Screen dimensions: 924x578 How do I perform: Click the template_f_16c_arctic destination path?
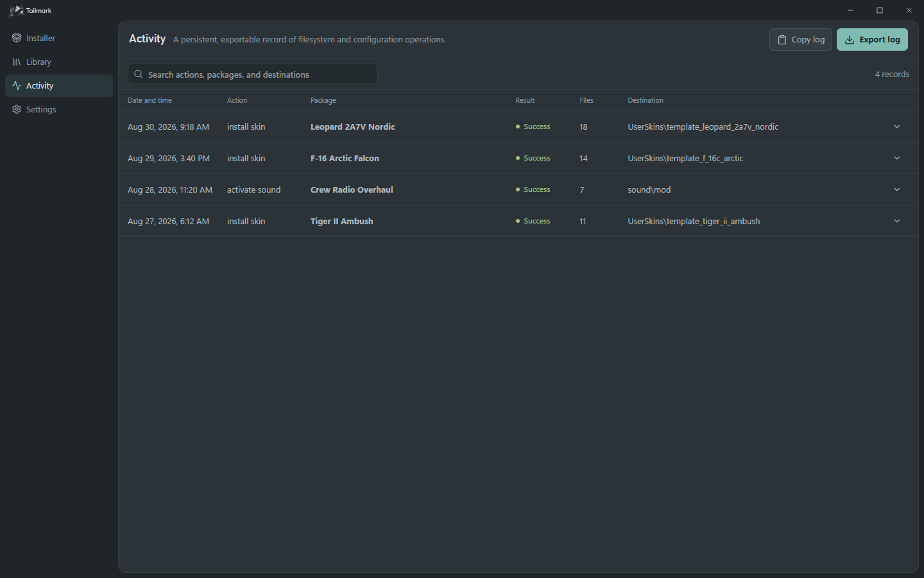[685, 158]
